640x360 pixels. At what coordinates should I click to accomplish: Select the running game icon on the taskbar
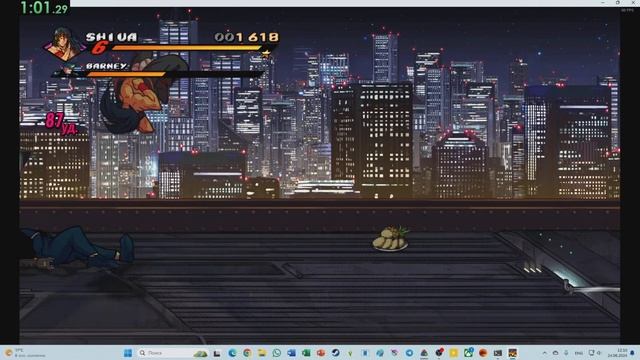pyautogui.click(x=513, y=353)
